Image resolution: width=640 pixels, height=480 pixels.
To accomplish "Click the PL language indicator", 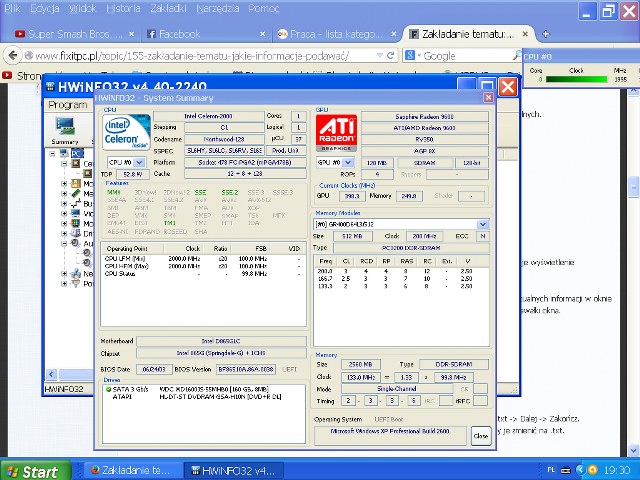I will pyautogui.click(x=551, y=470).
